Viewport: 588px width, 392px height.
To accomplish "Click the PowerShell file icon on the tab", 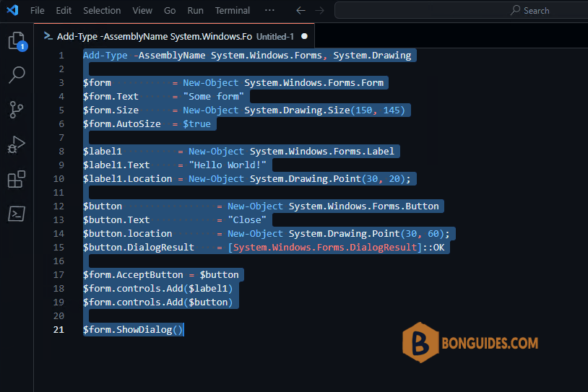I will click(48, 36).
